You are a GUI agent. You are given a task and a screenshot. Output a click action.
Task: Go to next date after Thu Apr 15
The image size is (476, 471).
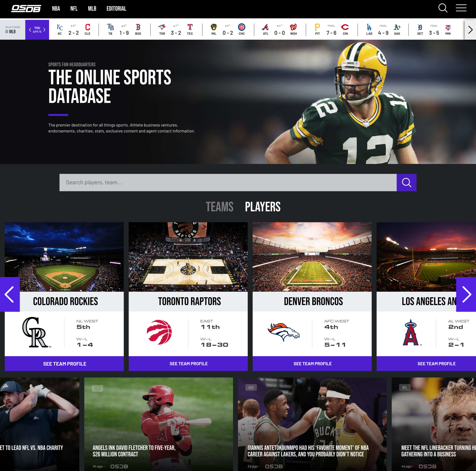pyautogui.click(x=44, y=30)
